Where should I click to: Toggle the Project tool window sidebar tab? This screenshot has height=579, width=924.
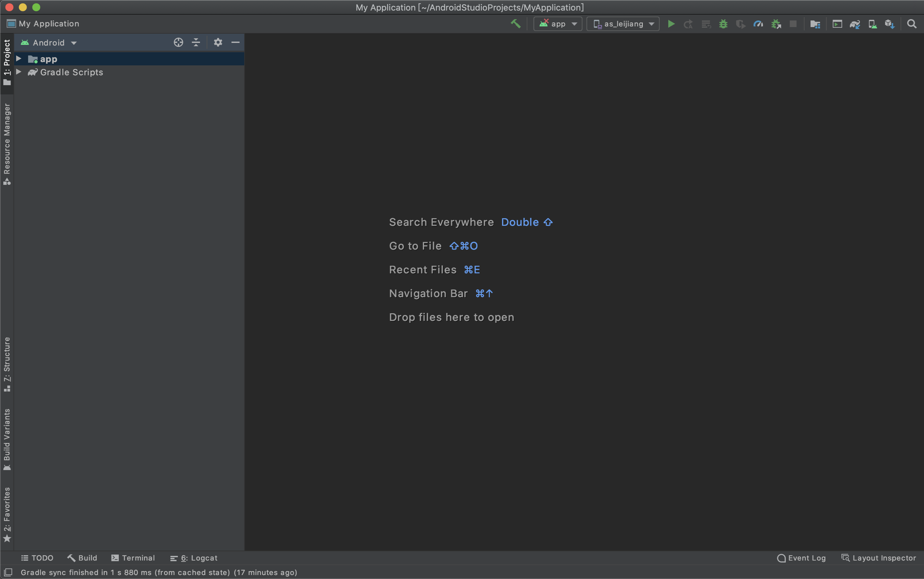pos(7,62)
